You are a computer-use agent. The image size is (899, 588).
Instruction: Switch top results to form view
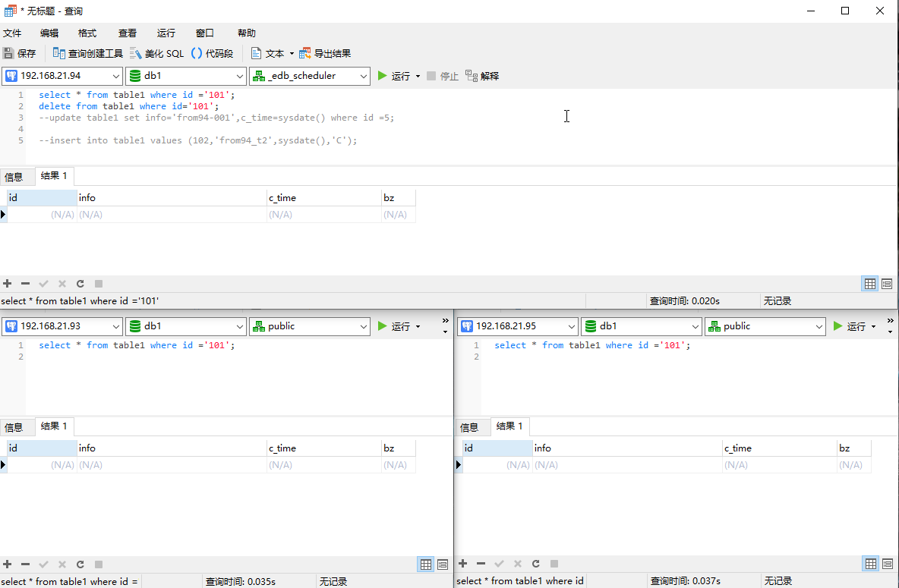pyautogui.click(x=887, y=284)
